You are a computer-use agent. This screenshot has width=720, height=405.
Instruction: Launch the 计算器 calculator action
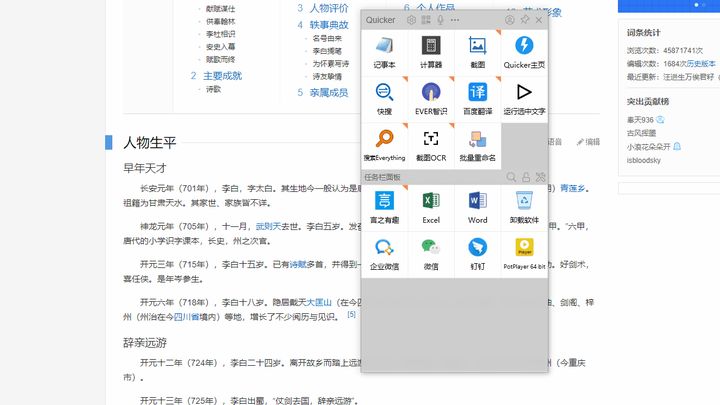(431, 53)
